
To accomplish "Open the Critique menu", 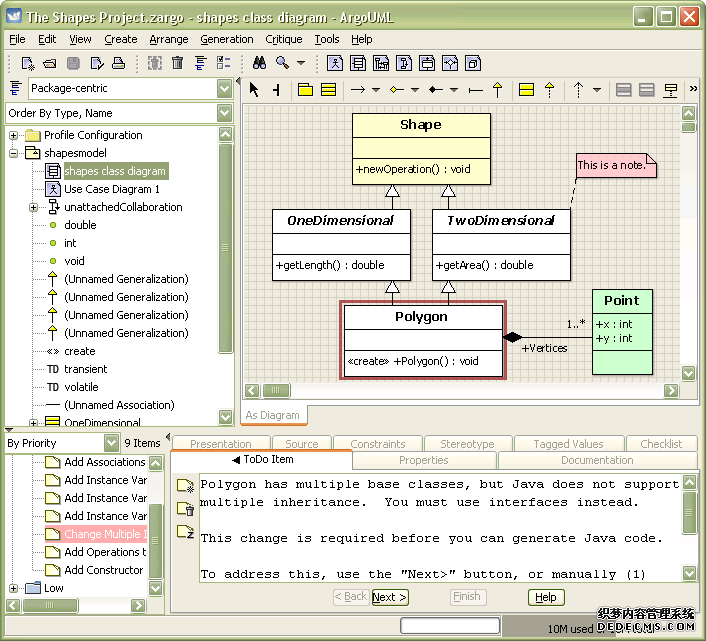I will coord(284,39).
